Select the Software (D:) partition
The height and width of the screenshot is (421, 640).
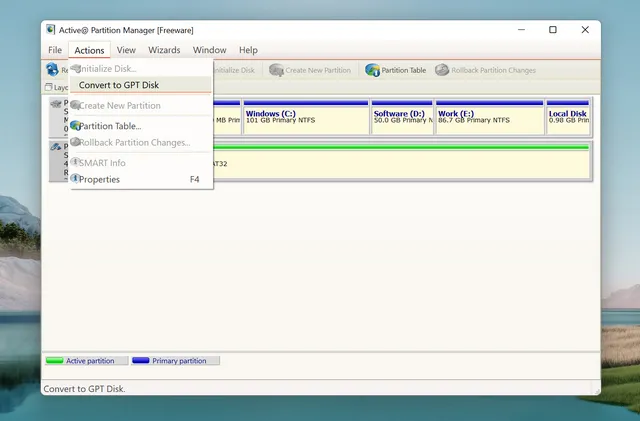pos(402,117)
